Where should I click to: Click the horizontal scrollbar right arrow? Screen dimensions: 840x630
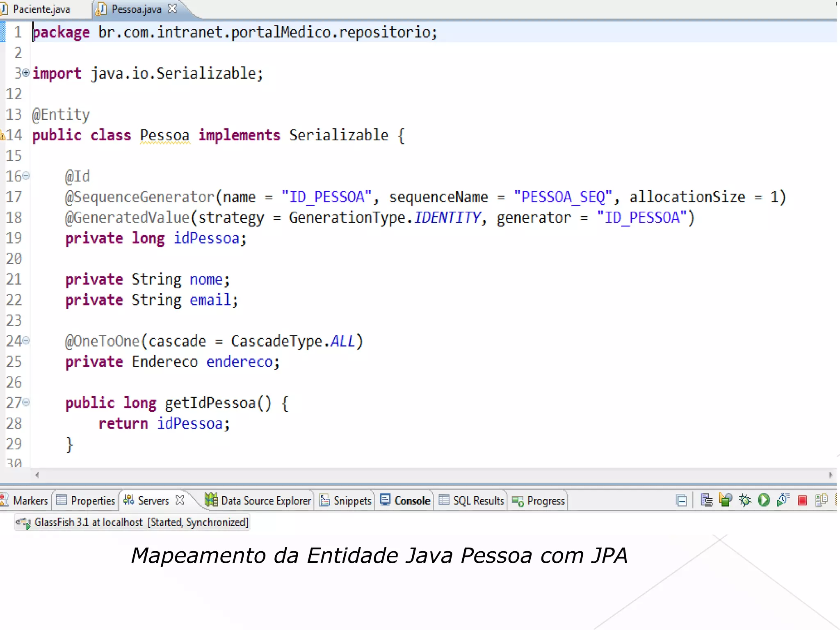point(831,475)
